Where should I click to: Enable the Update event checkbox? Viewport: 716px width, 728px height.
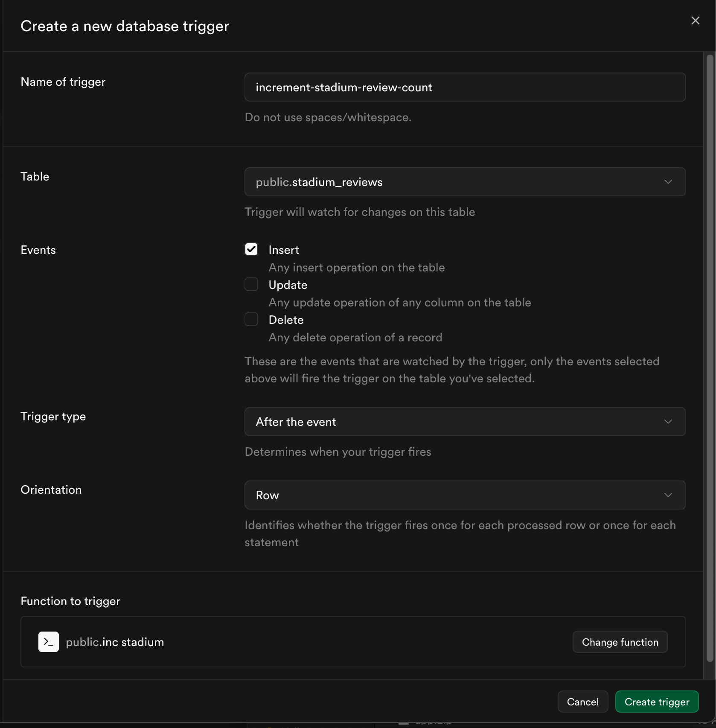(251, 284)
